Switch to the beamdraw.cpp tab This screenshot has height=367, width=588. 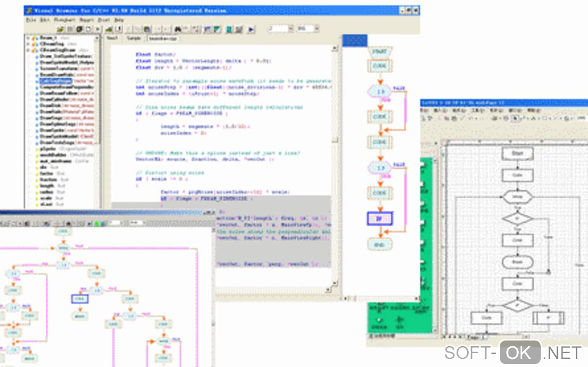(163, 39)
